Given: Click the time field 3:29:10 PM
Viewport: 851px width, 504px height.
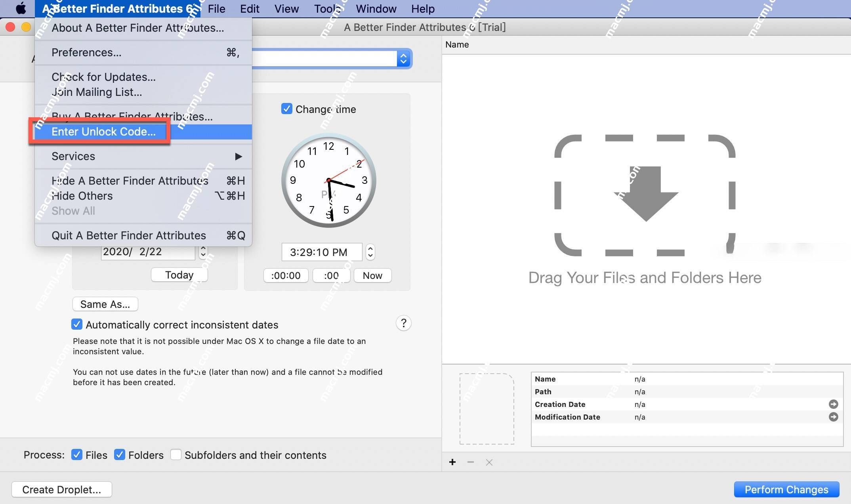Looking at the screenshot, I should [322, 252].
